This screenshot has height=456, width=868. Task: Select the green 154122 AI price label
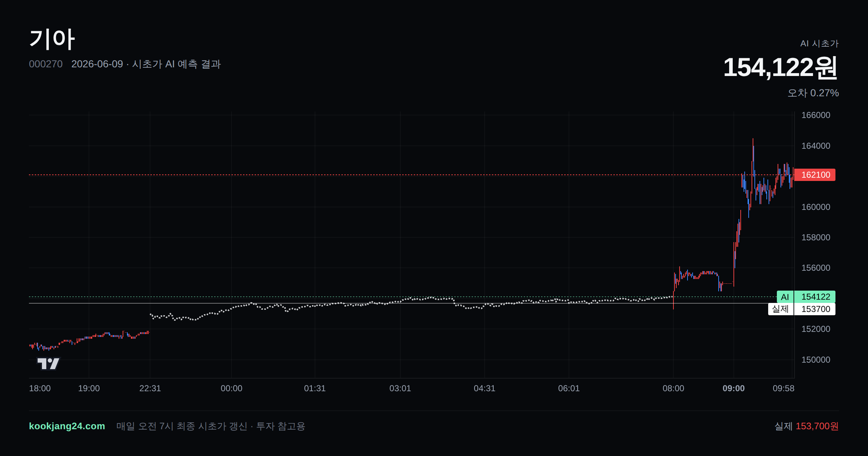(814, 297)
